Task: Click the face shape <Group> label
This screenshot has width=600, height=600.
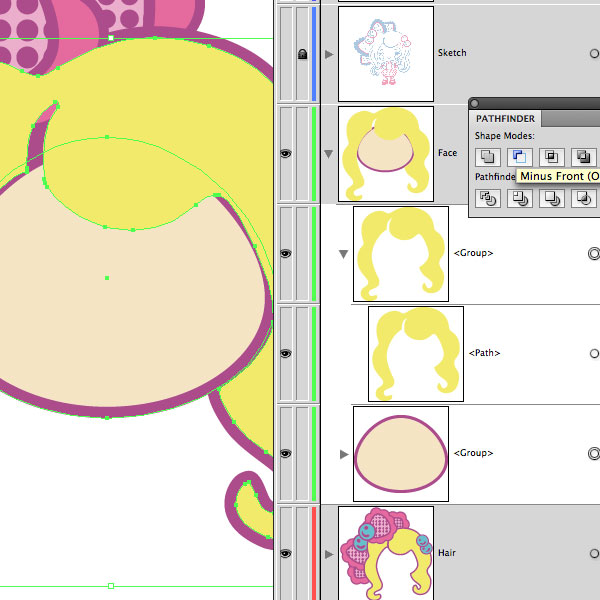Action: pyautogui.click(x=473, y=453)
